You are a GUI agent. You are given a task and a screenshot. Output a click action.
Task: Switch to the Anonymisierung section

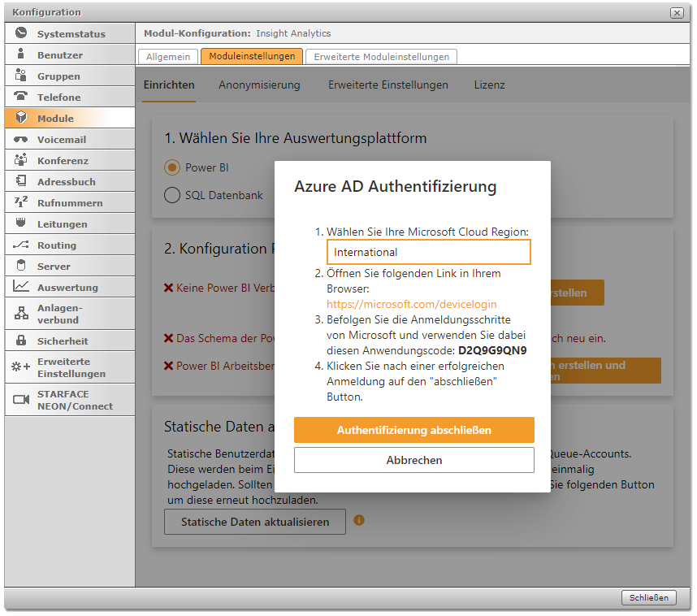coord(259,85)
